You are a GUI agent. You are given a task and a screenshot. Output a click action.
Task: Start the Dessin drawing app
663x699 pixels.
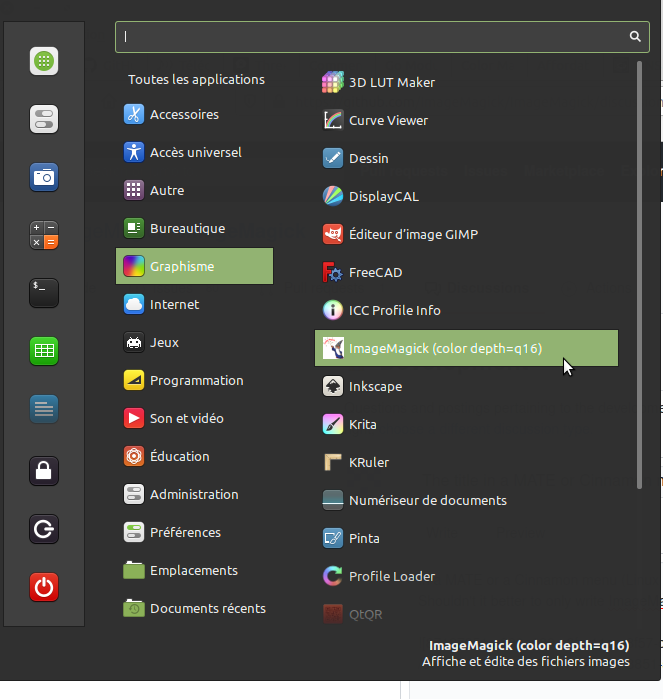point(466,158)
